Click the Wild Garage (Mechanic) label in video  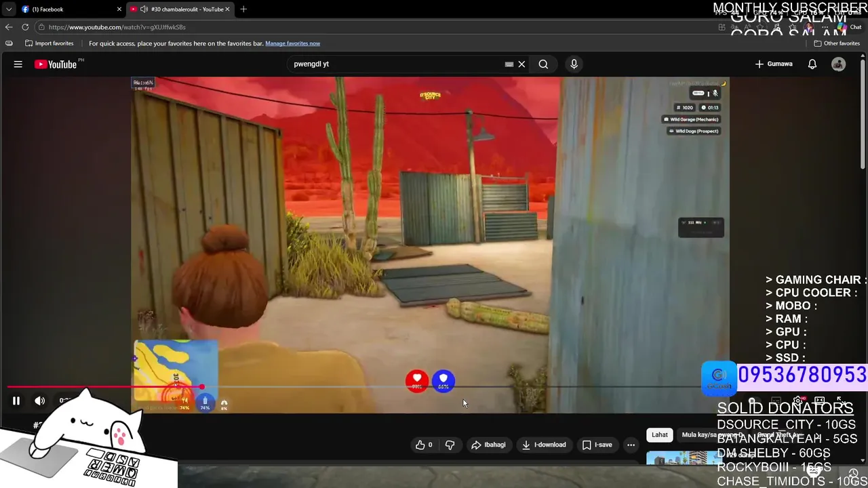pos(691,119)
